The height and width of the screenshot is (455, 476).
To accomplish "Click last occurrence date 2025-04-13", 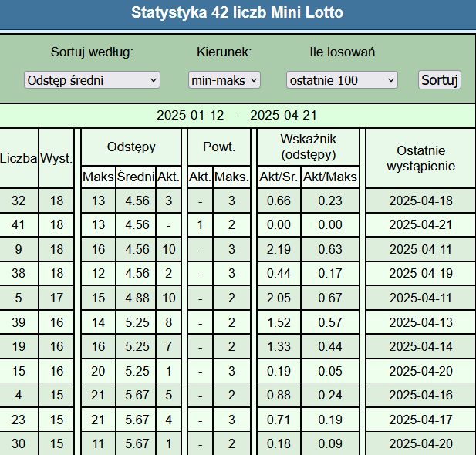I will [x=420, y=322].
